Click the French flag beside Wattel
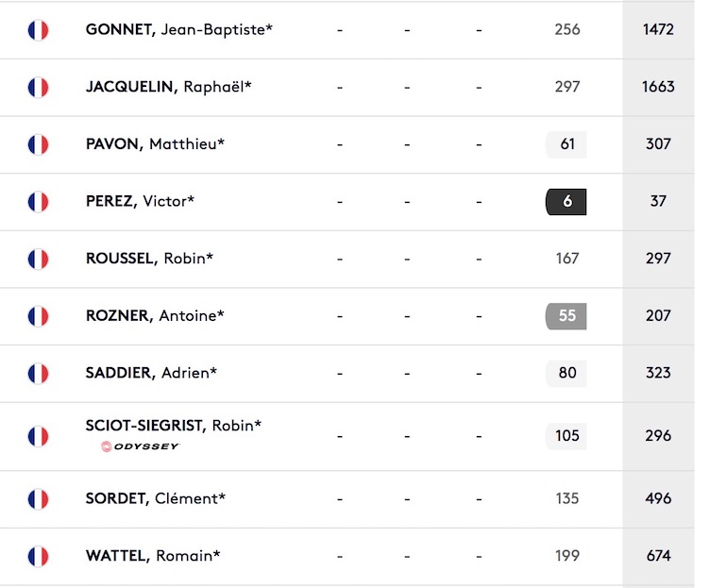Image resolution: width=727 pixels, height=588 pixels. [x=38, y=557]
